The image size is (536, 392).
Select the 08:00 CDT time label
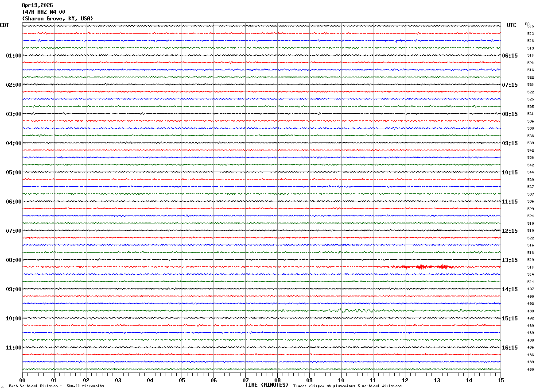[x=13, y=260]
